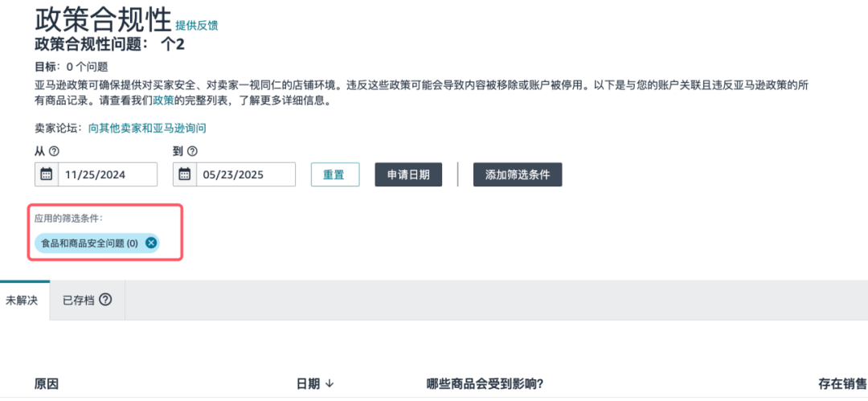The image size is (868, 401).
Task: Switch to the 已存档 tab
Action: pyautogui.click(x=87, y=301)
